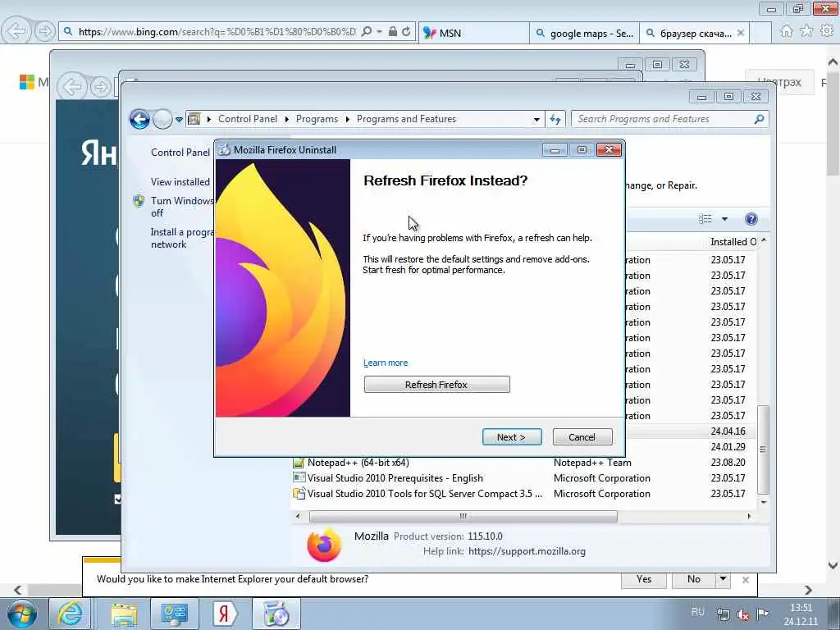Click Programs breadcrumb segment
The image size is (840, 630).
point(317,119)
